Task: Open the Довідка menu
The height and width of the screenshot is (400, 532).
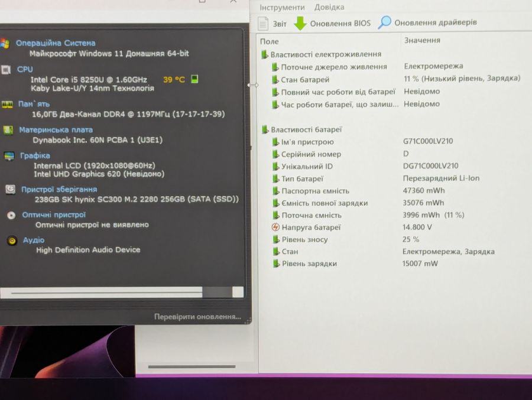Action: (329, 7)
